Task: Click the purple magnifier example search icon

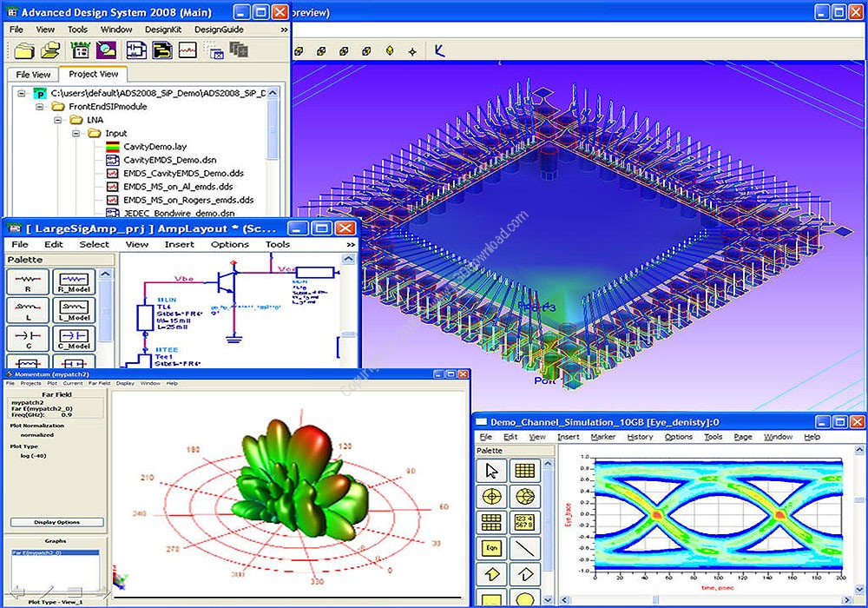Action: pos(106,51)
